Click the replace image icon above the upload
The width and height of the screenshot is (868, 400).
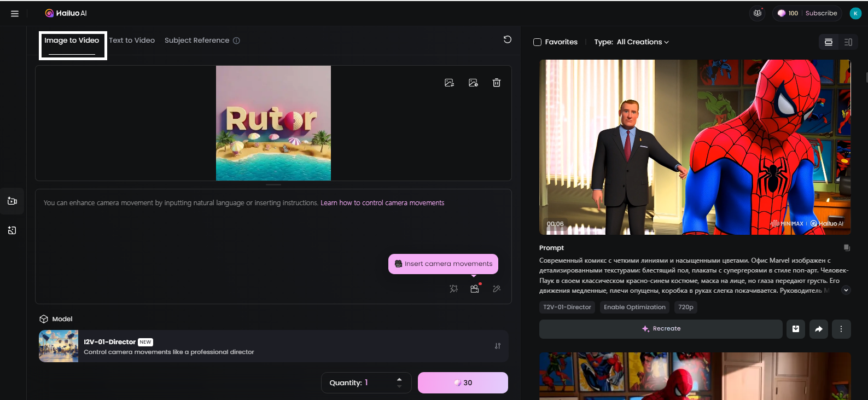pyautogui.click(x=449, y=83)
